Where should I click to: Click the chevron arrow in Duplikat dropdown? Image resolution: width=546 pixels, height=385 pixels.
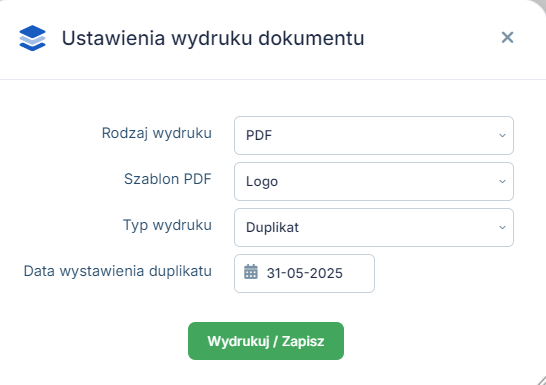click(x=502, y=227)
